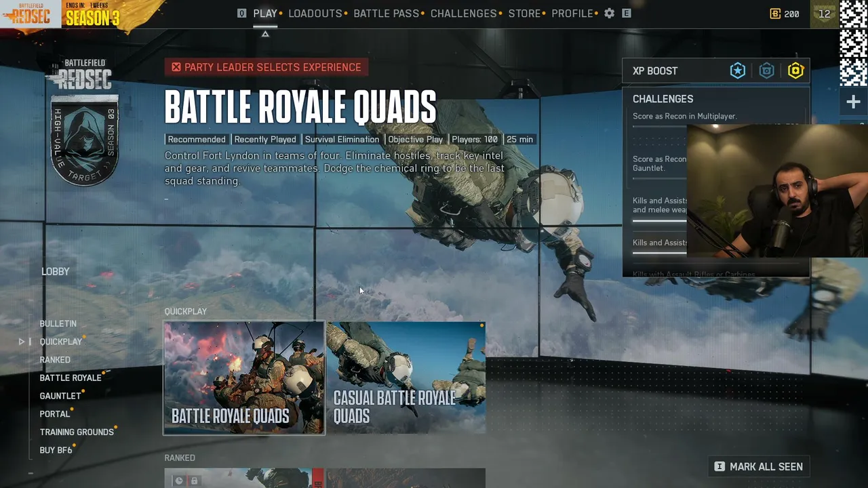Image resolution: width=868 pixels, height=488 pixels.
Task: Click the timer icon on the ranked card
Action: pos(178,481)
